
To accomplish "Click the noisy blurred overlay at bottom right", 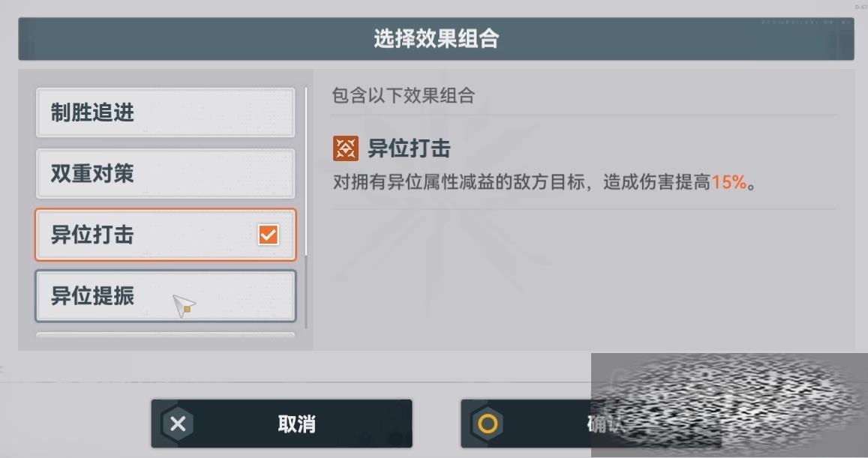I will (x=730, y=405).
